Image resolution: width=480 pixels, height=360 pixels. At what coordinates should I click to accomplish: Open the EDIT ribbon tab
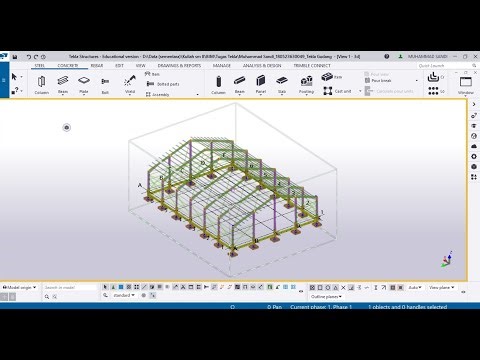coord(119,66)
